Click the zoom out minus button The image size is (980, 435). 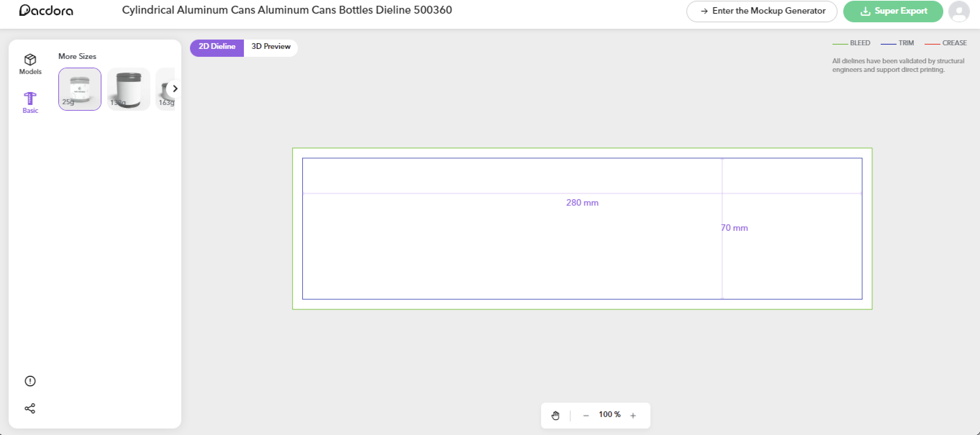click(586, 415)
